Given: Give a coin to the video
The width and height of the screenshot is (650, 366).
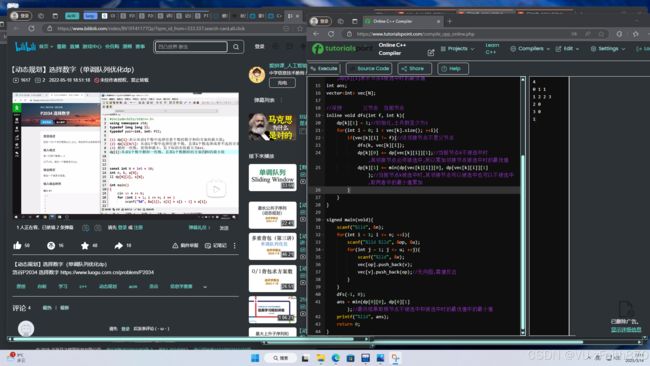Looking at the screenshot, I should [x=51, y=245].
